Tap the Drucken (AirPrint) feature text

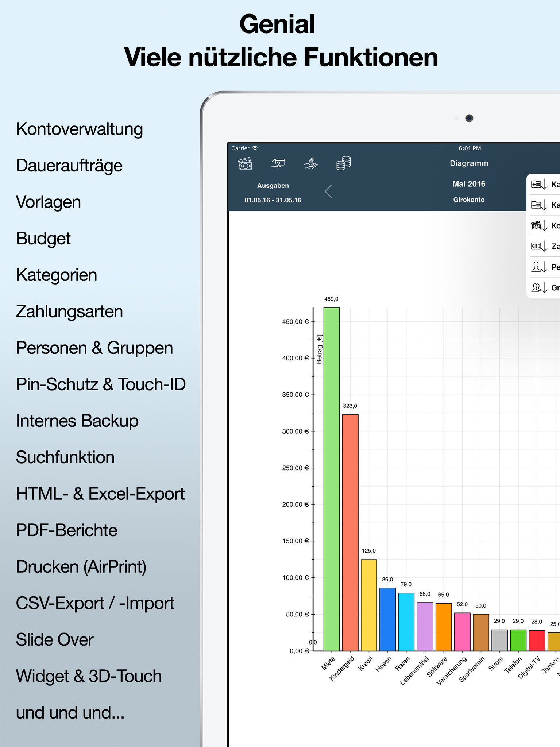(x=81, y=567)
